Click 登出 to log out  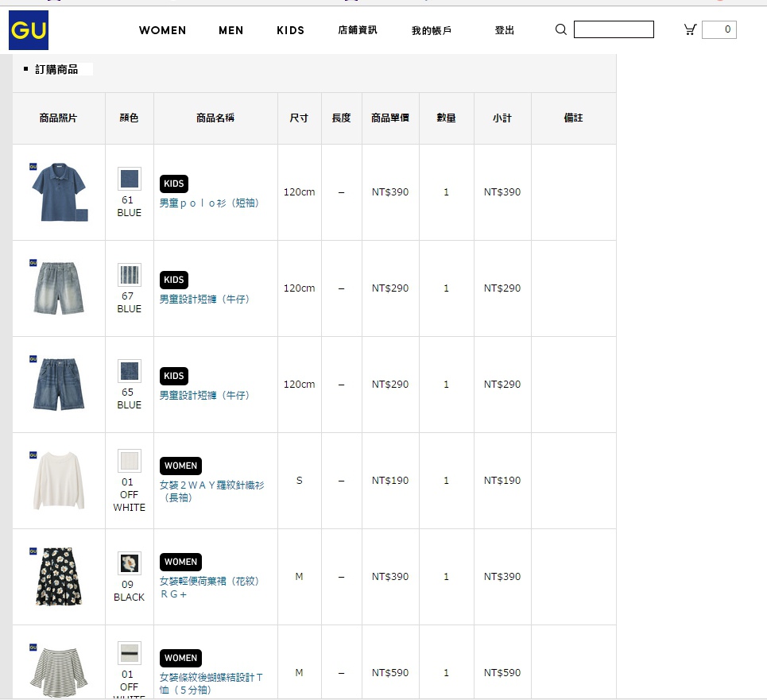(505, 30)
